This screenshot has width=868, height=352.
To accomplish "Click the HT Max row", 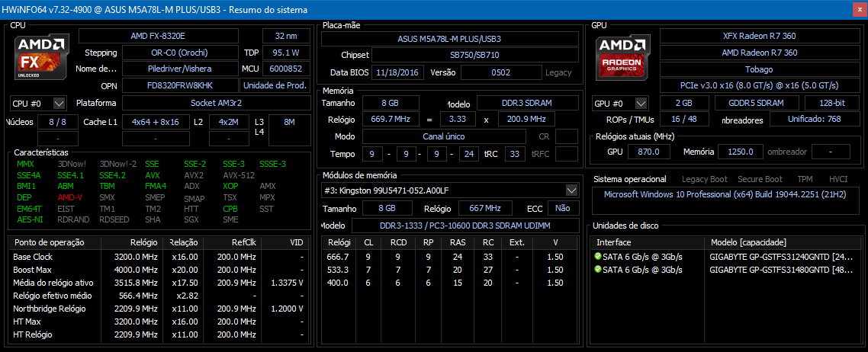I will [159, 322].
